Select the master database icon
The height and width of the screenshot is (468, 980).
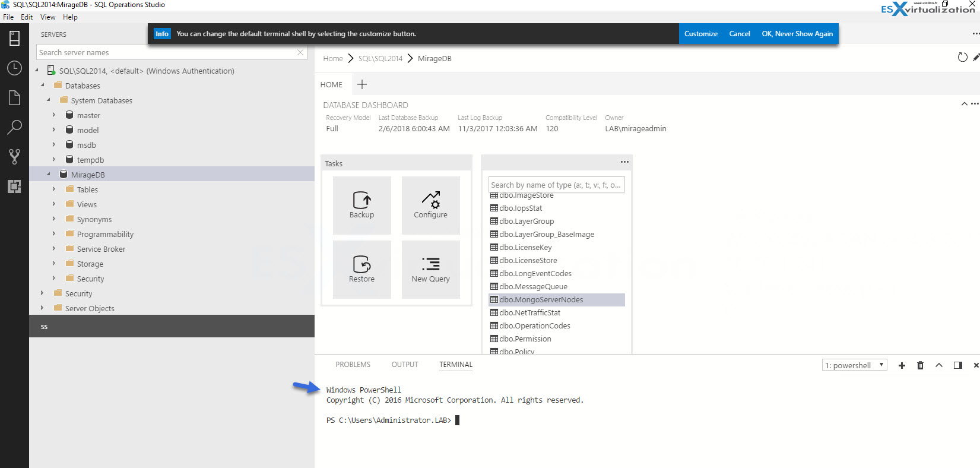[x=69, y=115]
